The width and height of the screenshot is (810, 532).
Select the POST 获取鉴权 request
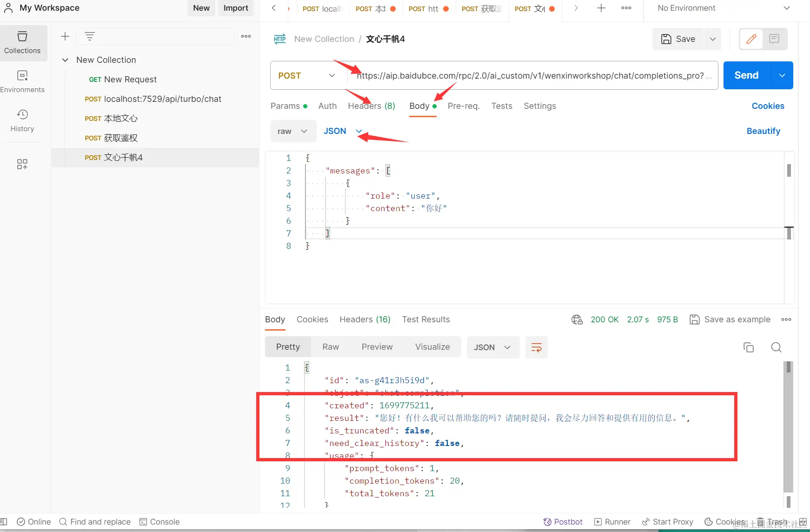(155, 138)
